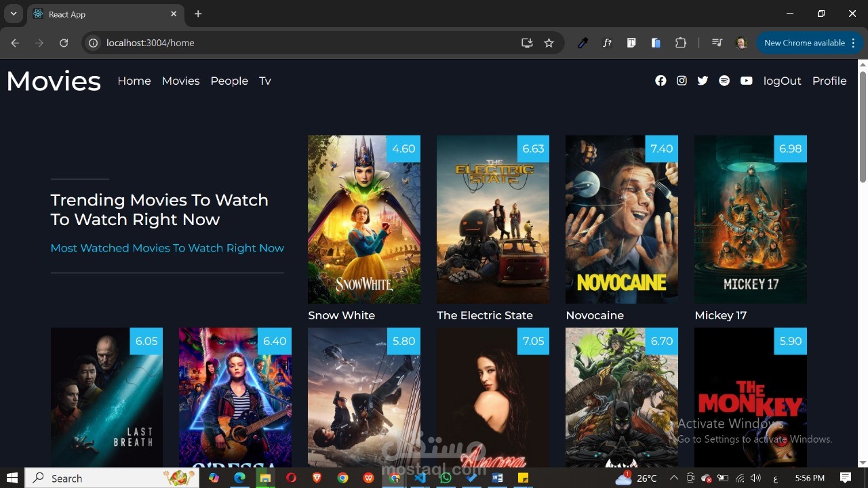The height and width of the screenshot is (488, 868).
Task: Open the Anora poster rated 7.05
Action: click(493, 397)
